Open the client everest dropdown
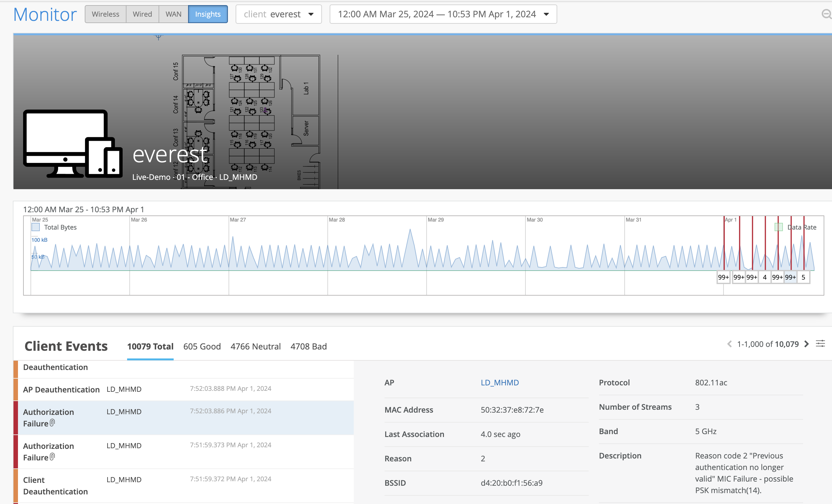The image size is (832, 504). tap(278, 14)
